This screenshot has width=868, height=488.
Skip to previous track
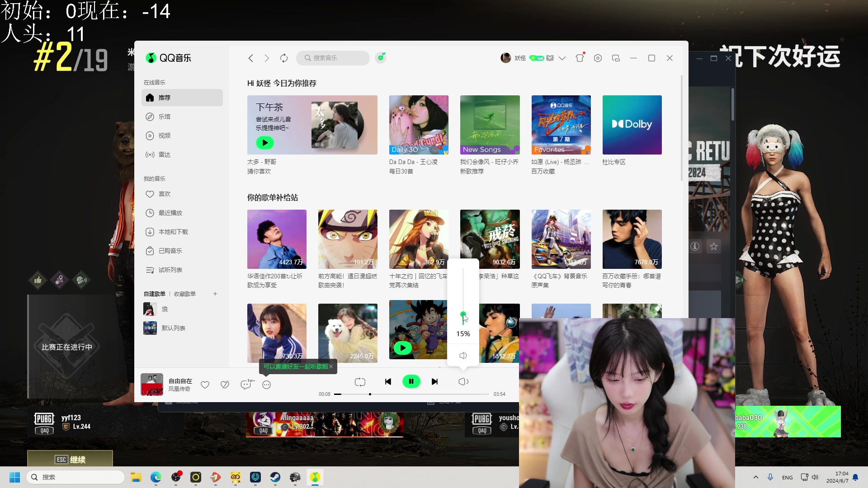388,382
